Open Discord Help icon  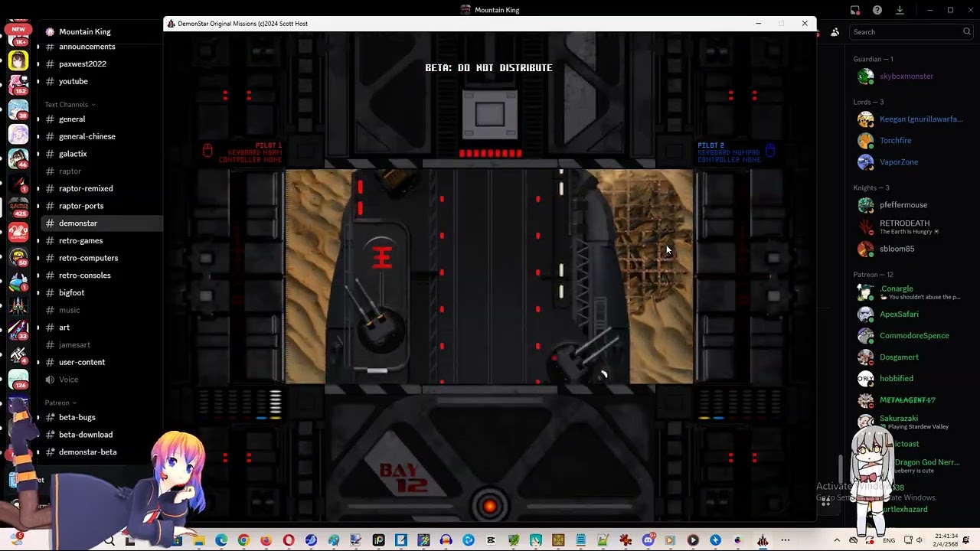pos(877,10)
